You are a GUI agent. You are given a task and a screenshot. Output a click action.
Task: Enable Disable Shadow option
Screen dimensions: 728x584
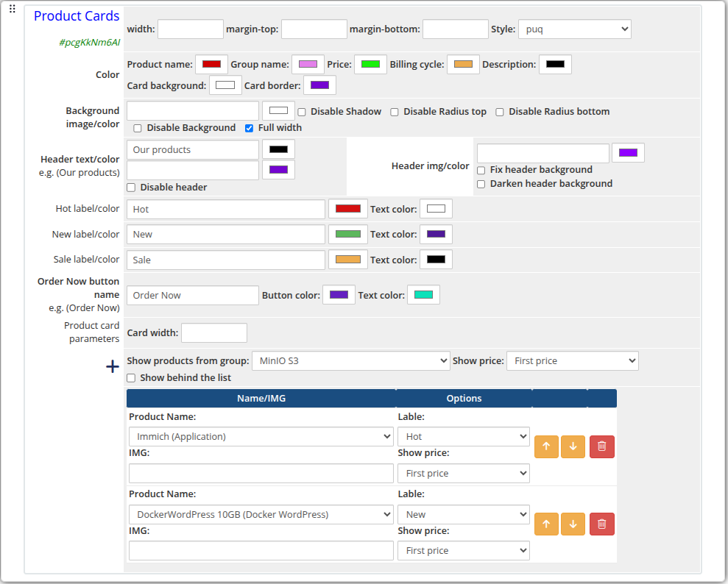pyautogui.click(x=301, y=112)
